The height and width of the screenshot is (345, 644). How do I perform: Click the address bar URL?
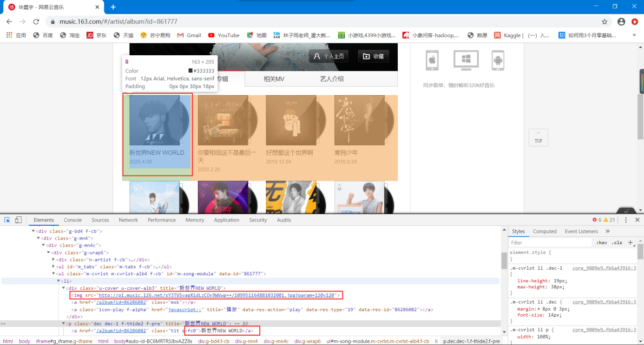(118, 21)
